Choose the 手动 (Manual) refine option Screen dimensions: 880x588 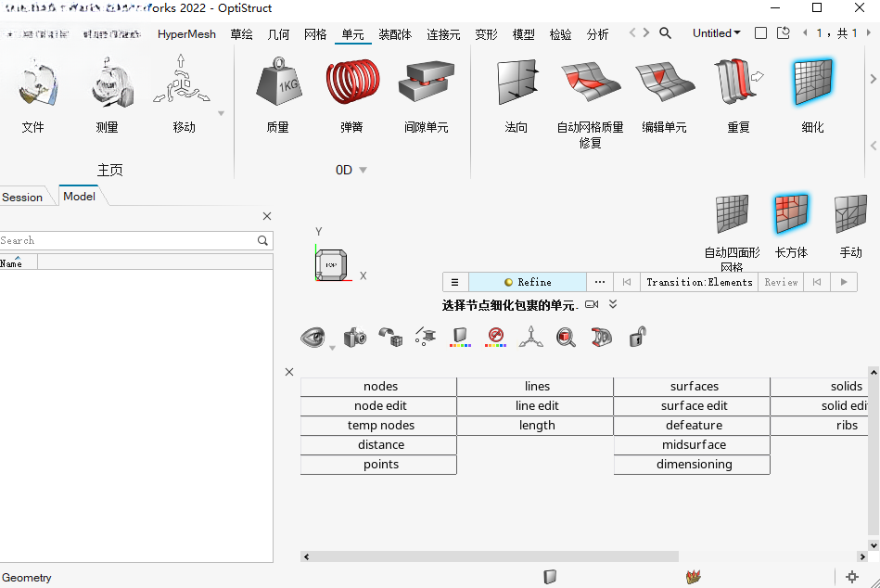pyautogui.click(x=851, y=213)
